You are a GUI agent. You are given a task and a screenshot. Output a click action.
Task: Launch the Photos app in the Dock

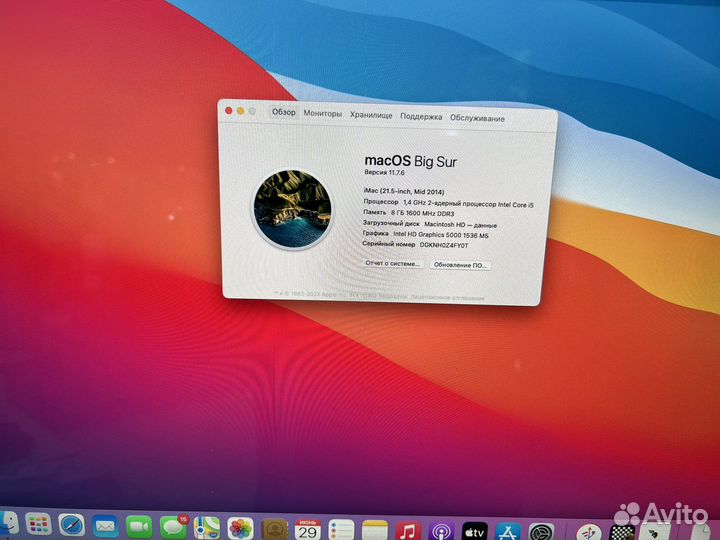(x=240, y=529)
